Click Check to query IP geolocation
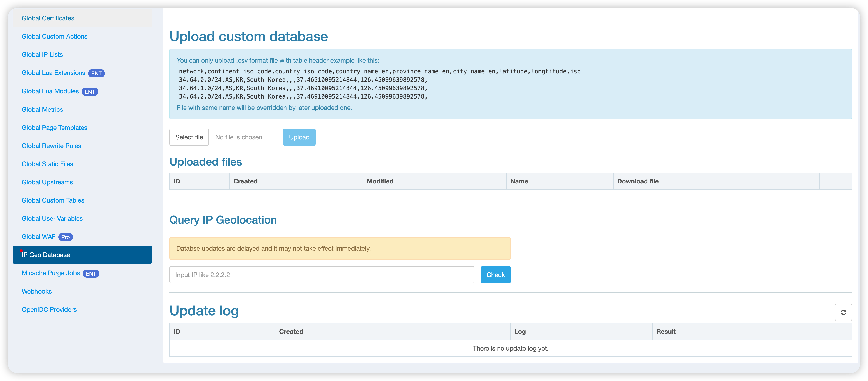 495,275
